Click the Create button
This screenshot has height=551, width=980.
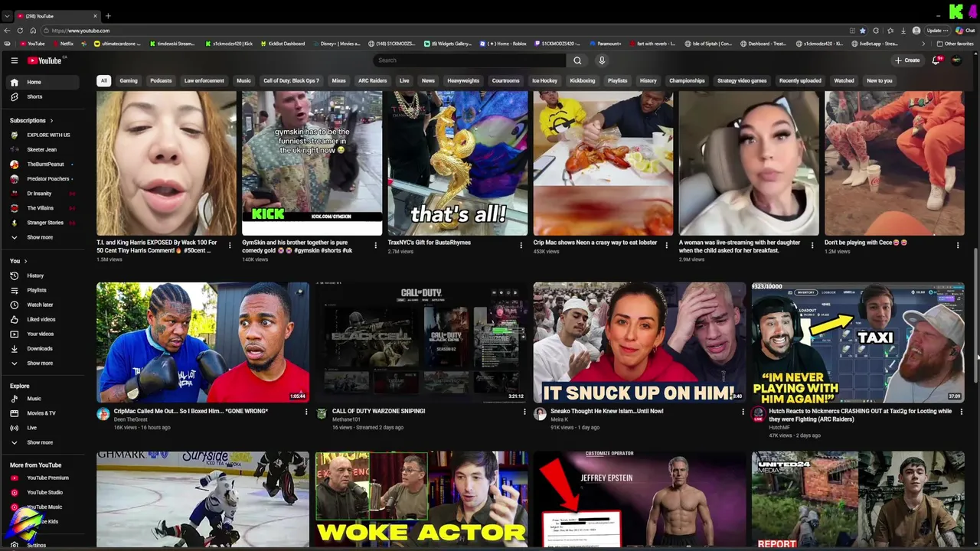point(907,60)
